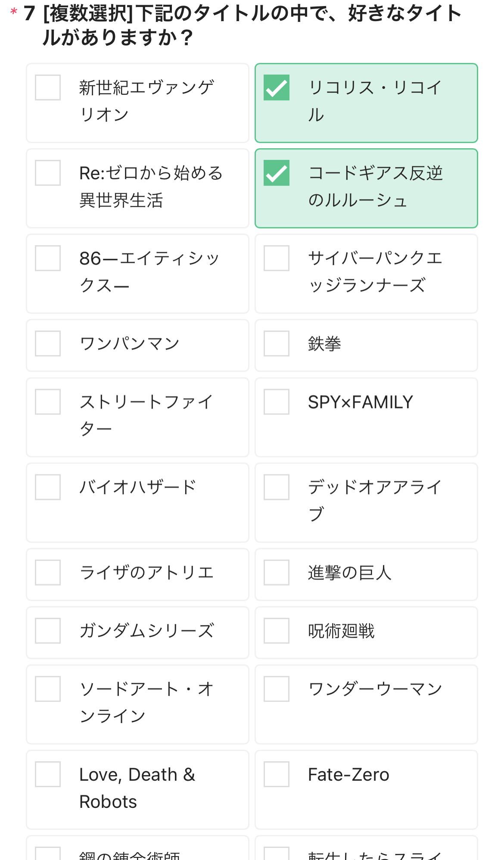Check the デッドオアアライブ option
The height and width of the screenshot is (860, 504).
tap(277, 487)
